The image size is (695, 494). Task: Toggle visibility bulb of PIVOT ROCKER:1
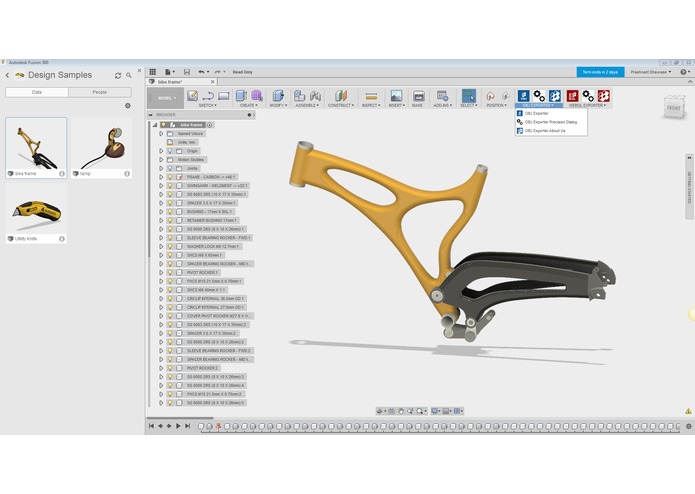pos(170,272)
